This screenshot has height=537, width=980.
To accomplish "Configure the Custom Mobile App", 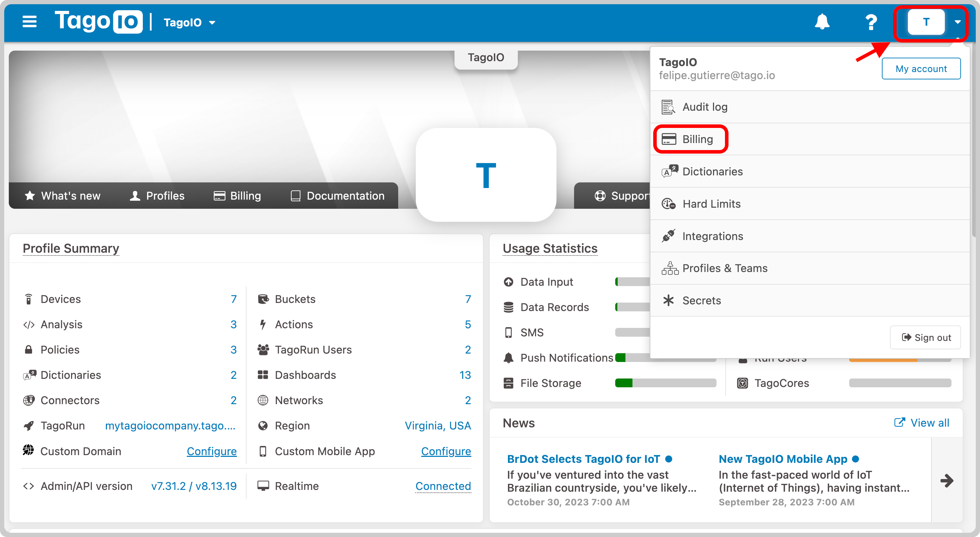I will point(446,452).
